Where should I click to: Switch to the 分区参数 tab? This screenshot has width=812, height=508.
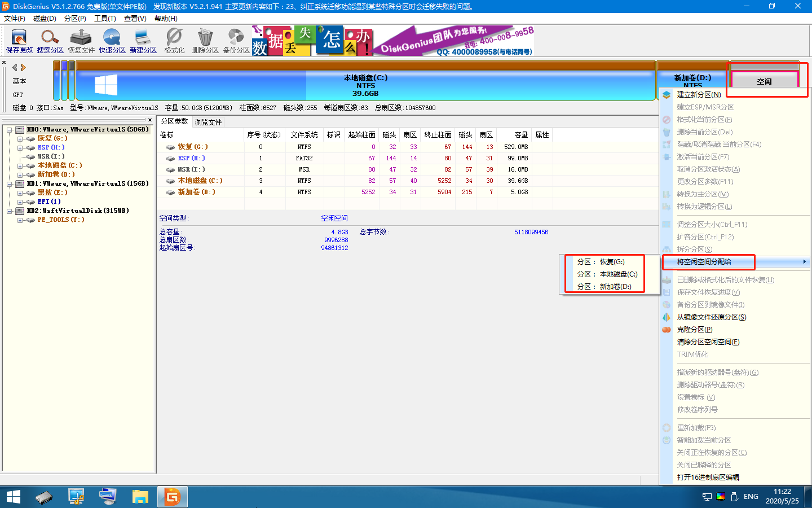click(x=174, y=121)
